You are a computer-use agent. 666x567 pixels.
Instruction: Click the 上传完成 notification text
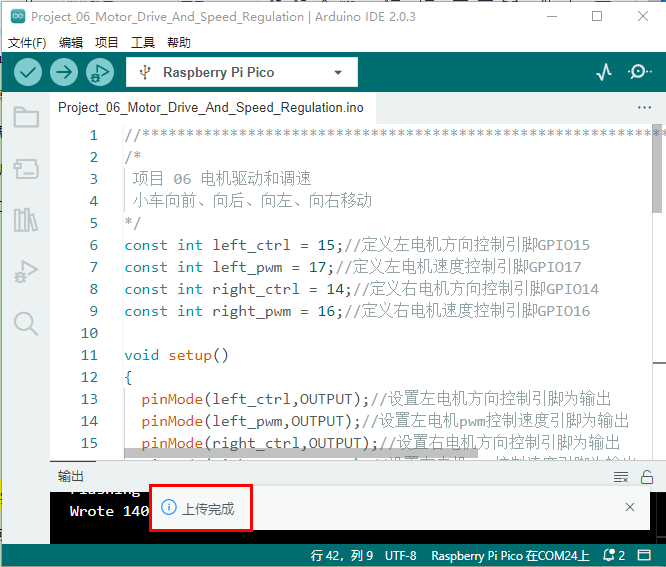coord(208,509)
